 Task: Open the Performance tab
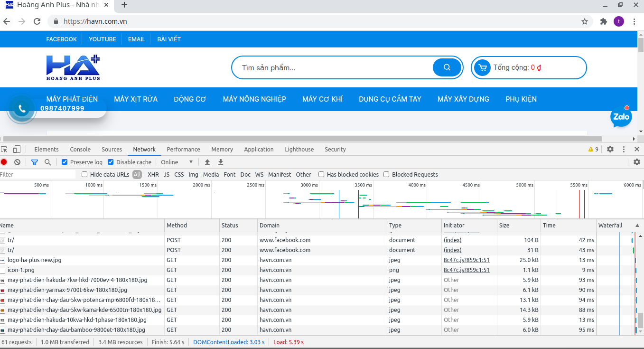tap(183, 149)
